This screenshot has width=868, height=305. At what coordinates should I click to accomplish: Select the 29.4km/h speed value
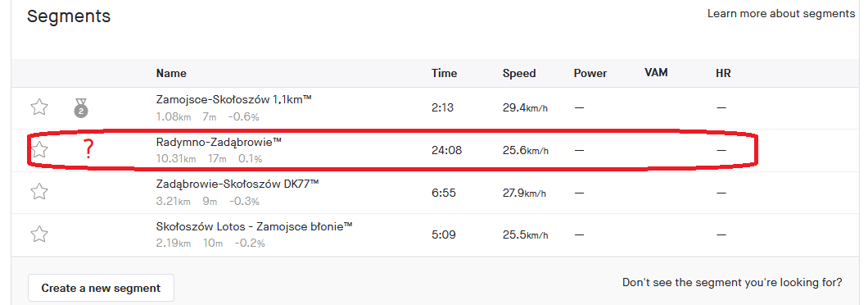(x=526, y=107)
